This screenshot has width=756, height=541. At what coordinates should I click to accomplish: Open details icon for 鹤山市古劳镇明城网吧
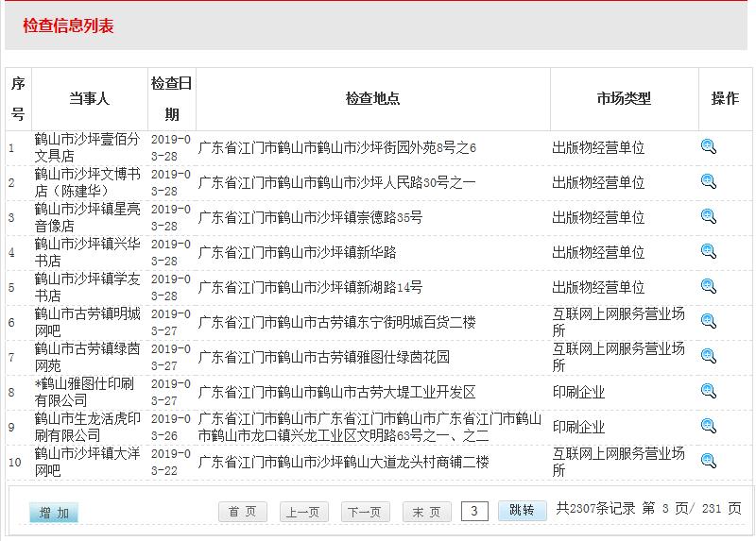[709, 321]
